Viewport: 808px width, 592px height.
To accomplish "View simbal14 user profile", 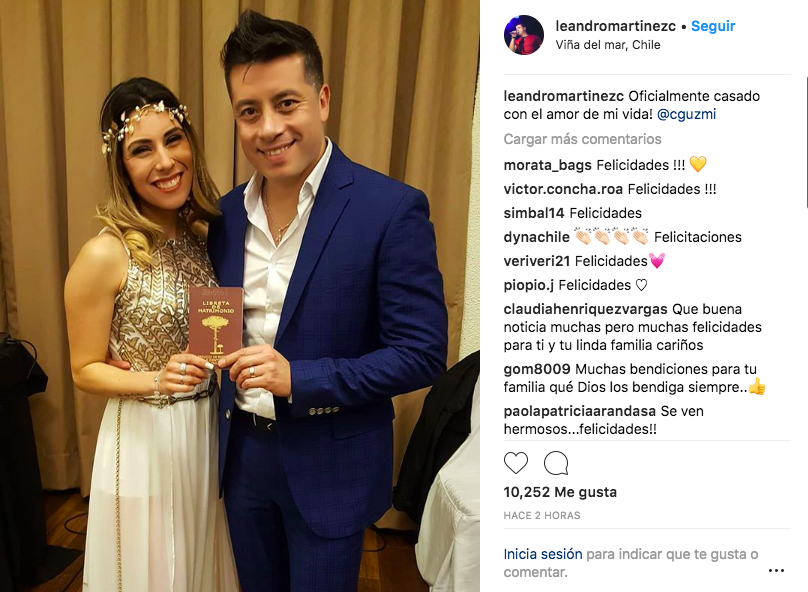I will 534,213.
